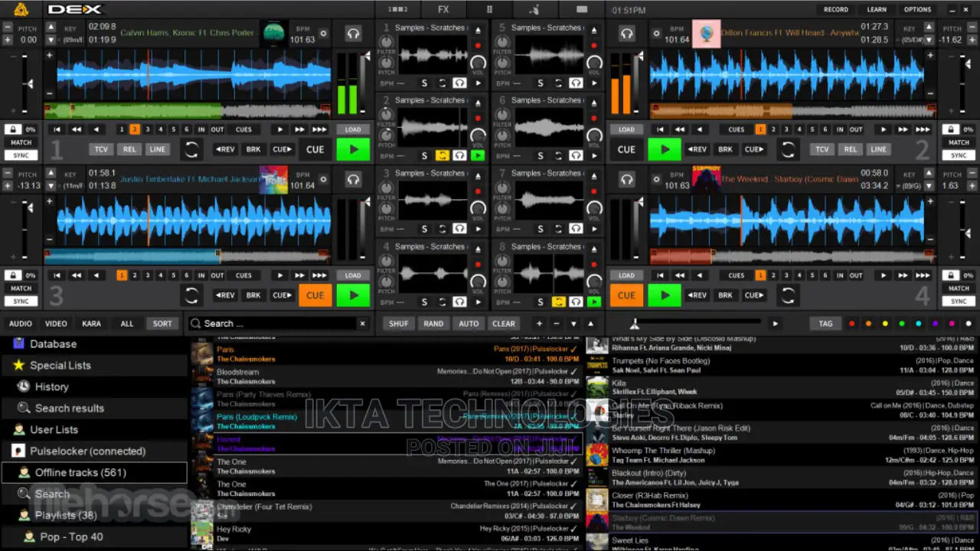Eject sample from sampler slot 5
The image size is (980, 551).
(x=593, y=31)
